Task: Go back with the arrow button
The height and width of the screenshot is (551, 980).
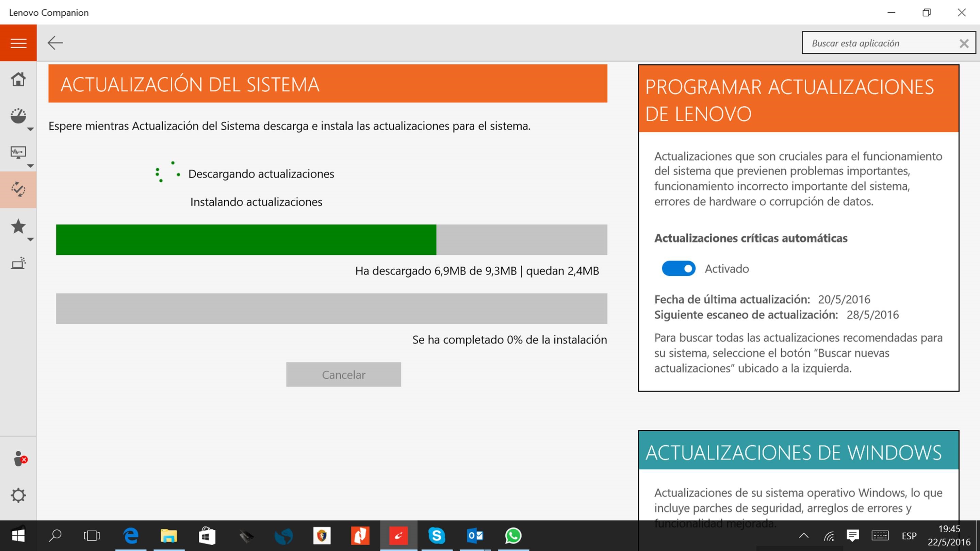Action: pyautogui.click(x=55, y=43)
